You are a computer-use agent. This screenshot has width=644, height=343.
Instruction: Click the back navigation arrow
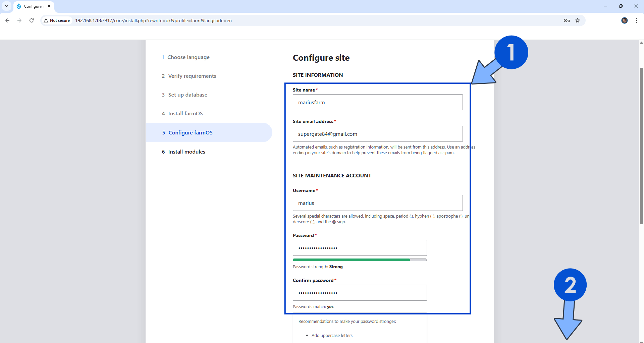7,20
